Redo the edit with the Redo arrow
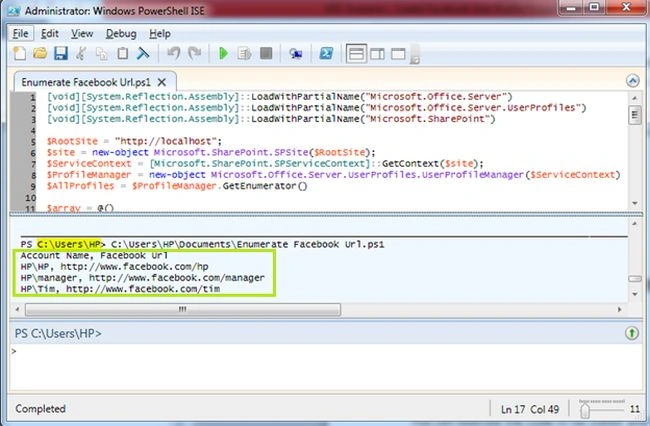The width and height of the screenshot is (650, 426). [194, 53]
